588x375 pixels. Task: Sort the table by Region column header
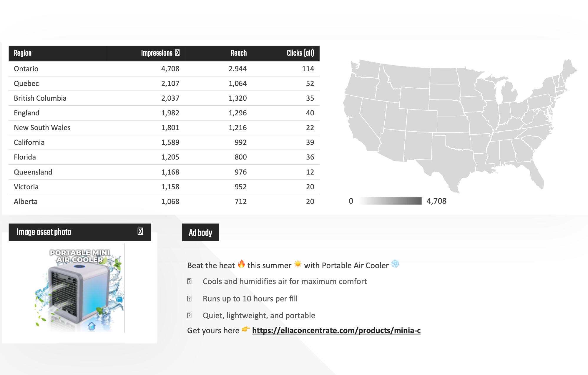23,53
